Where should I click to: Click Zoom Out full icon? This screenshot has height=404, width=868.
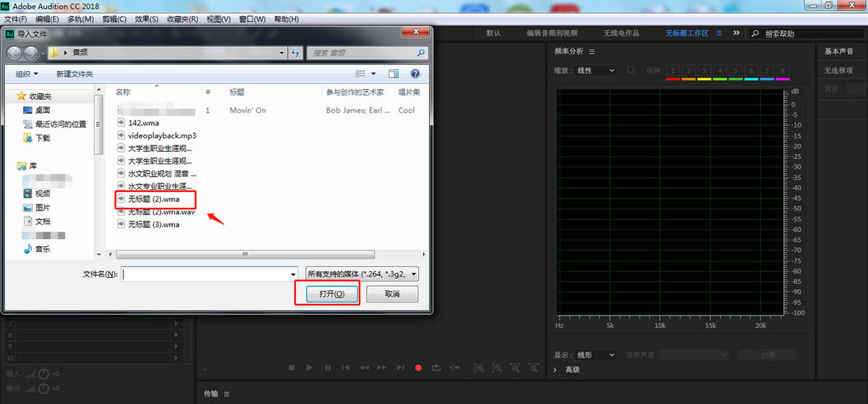tap(533, 368)
